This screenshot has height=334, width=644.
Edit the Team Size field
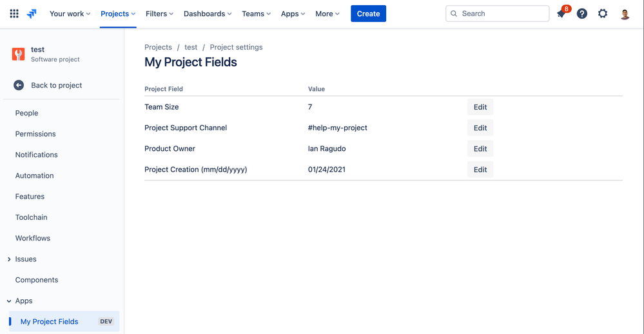480,107
